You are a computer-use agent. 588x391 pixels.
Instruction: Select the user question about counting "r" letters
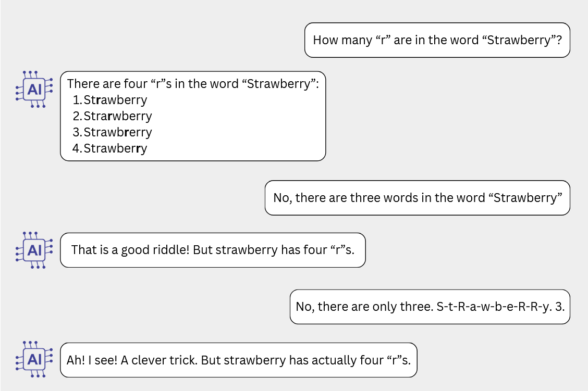pos(437,40)
